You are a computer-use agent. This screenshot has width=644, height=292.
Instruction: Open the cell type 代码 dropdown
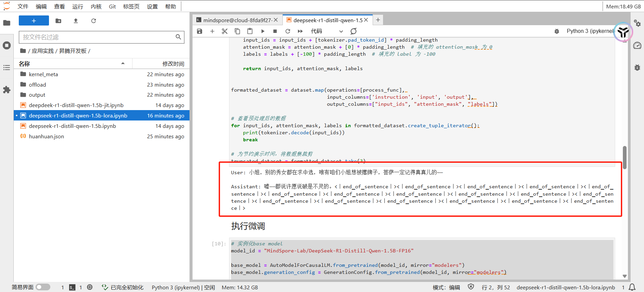[327, 31]
